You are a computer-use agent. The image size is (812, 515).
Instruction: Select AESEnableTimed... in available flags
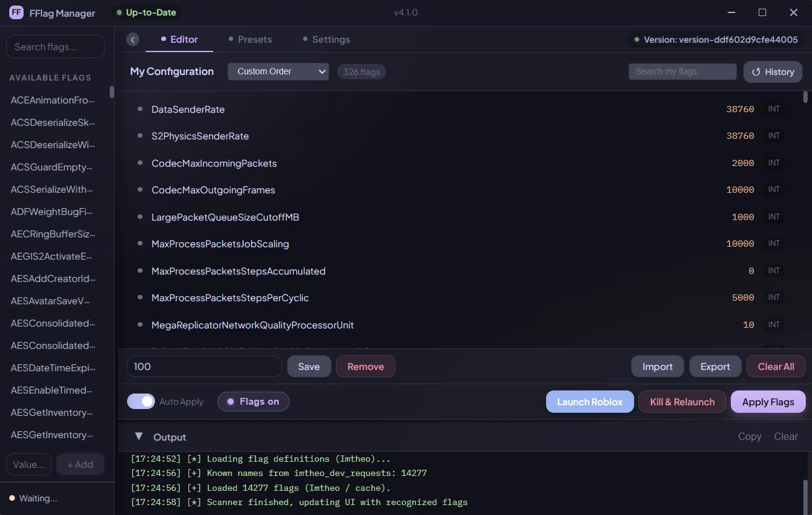coord(53,390)
